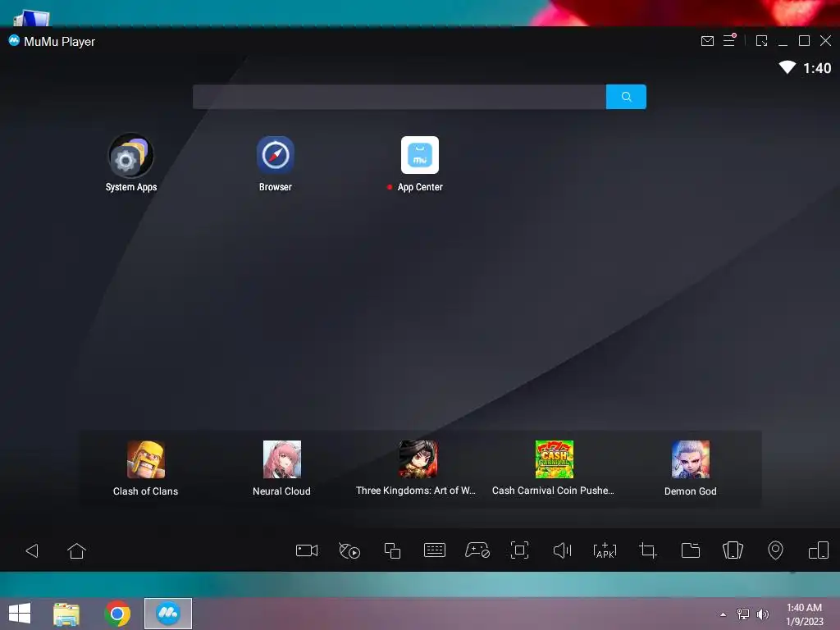Image resolution: width=840 pixels, height=630 pixels.
Task: Open the MuMu mail messages
Action: point(707,41)
